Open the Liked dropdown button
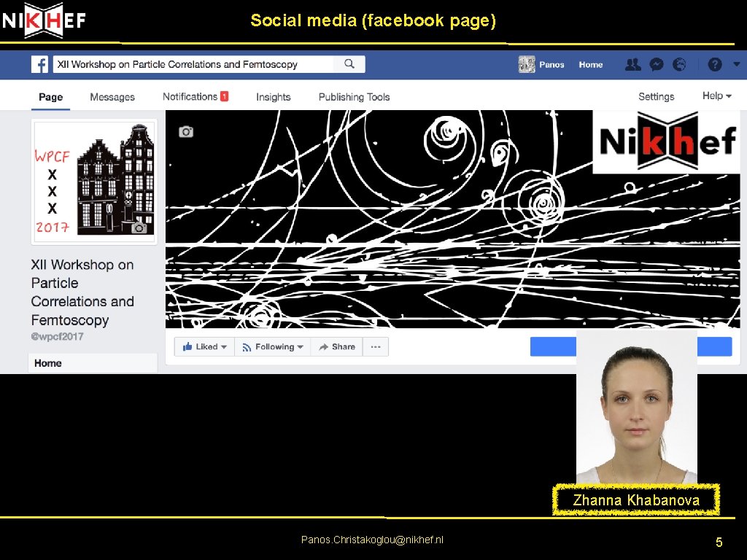The height and width of the screenshot is (560, 747). click(x=204, y=346)
